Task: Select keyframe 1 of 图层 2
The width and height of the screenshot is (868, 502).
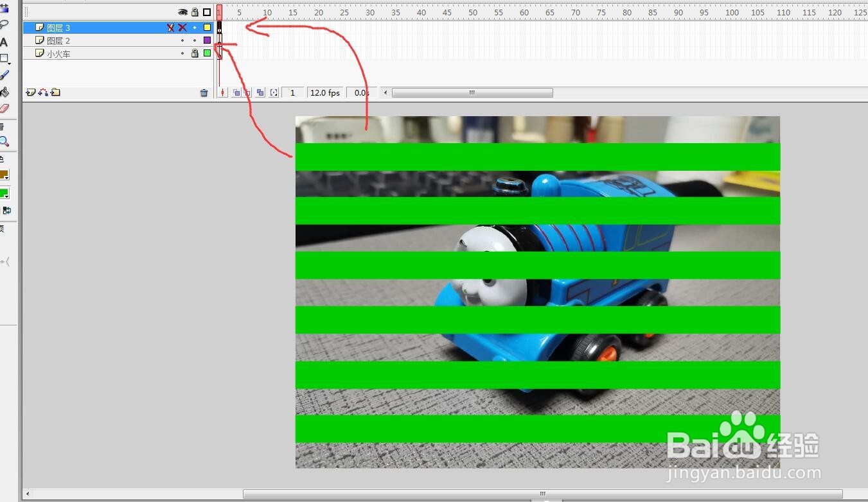Action: pos(219,40)
